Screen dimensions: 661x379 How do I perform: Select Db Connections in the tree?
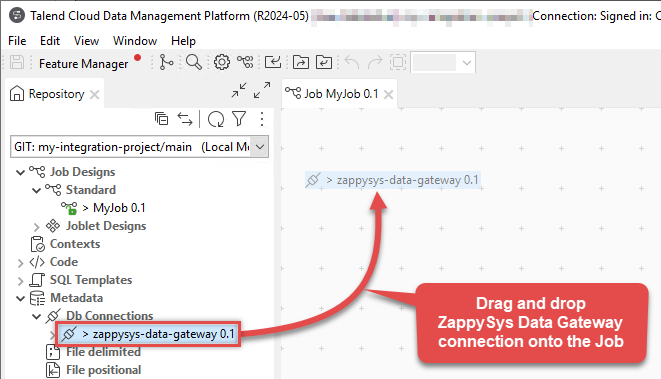pos(110,316)
